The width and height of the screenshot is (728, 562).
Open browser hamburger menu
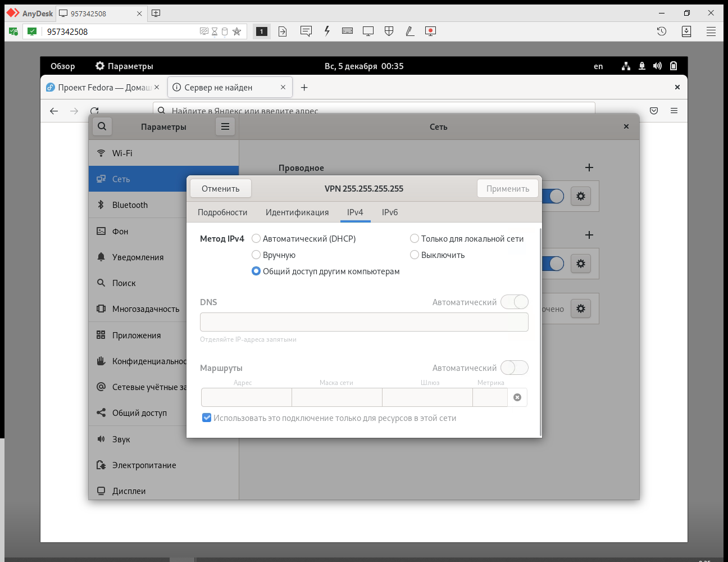tap(674, 111)
